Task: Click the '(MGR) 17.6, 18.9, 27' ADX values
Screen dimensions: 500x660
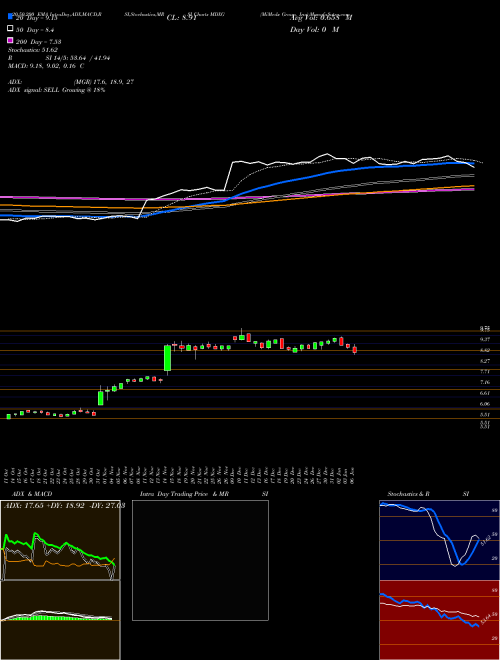Action: click(104, 82)
